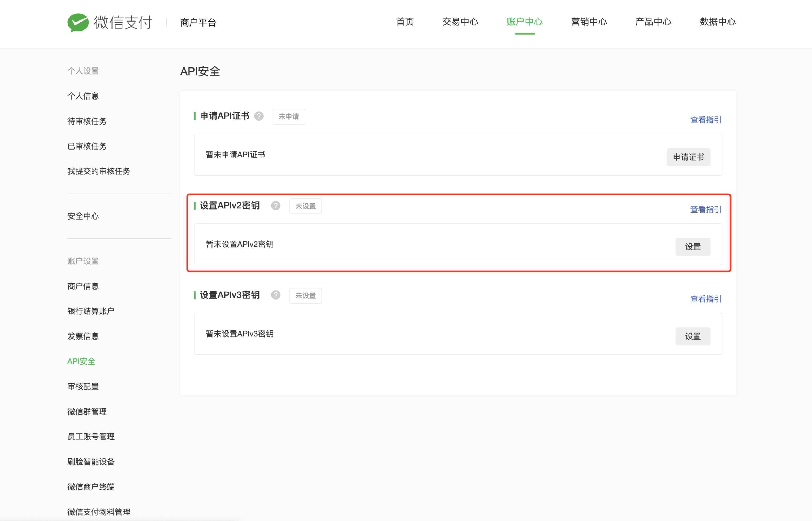Open 查看指引 link for APIv2密钥
Screen dimensions: 812x521
706,210
